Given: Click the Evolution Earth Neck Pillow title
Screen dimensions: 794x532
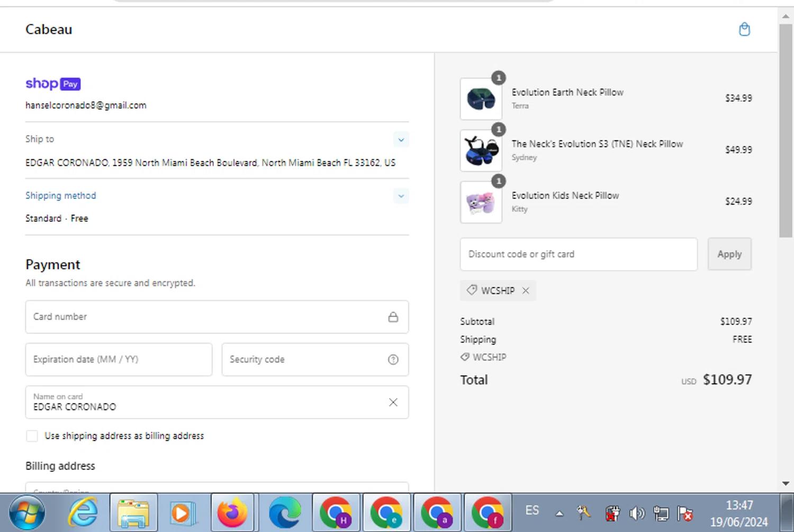Looking at the screenshot, I should (x=567, y=92).
